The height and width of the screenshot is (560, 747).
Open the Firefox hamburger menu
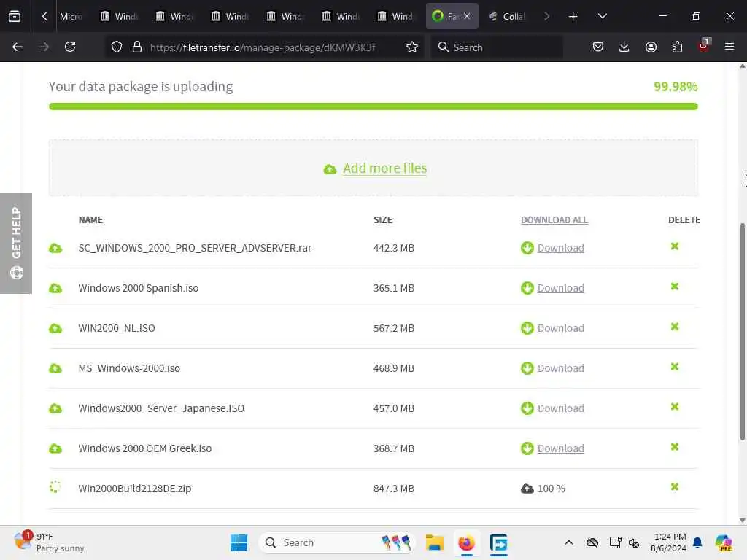point(729,47)
